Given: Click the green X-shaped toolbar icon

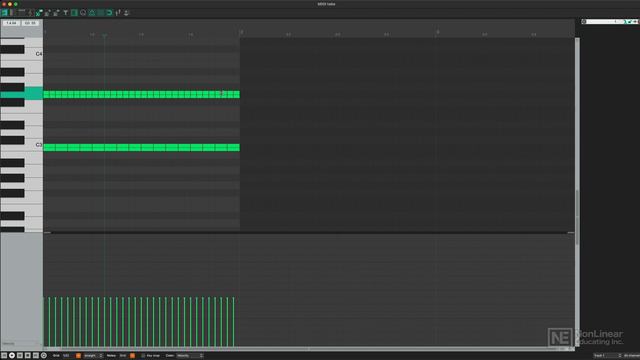Looking at the screenshot, I should click(x=39, y=13).
